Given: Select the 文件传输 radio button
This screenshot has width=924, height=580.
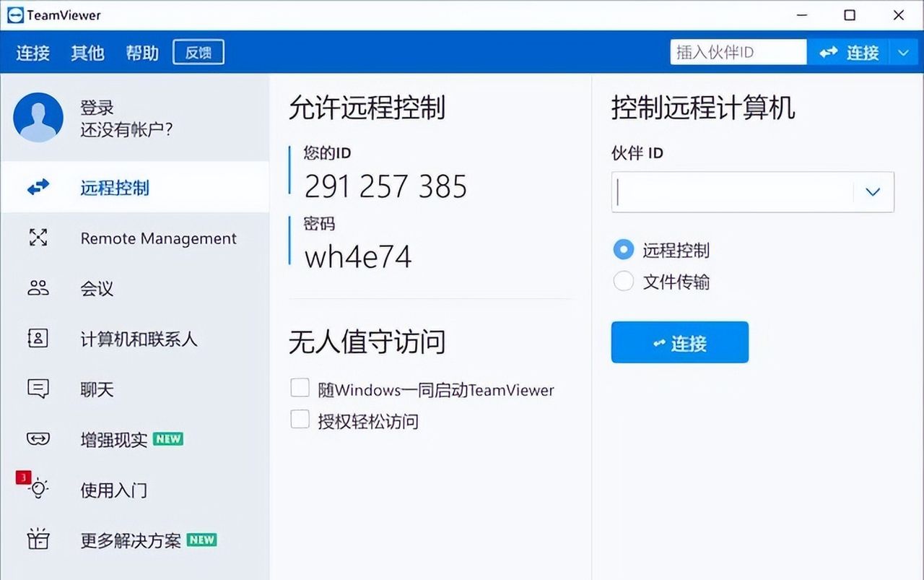Looking at the screenshot, I should tap(623, 282).
